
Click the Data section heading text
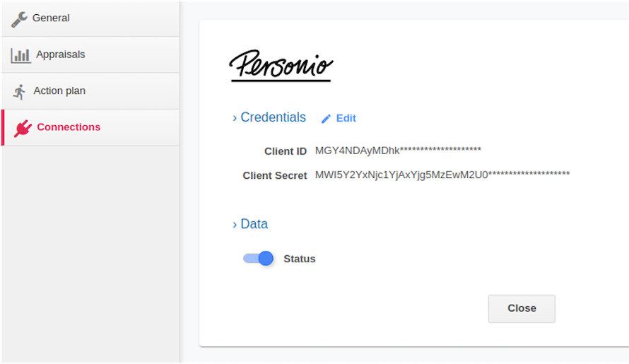(254, 224)
